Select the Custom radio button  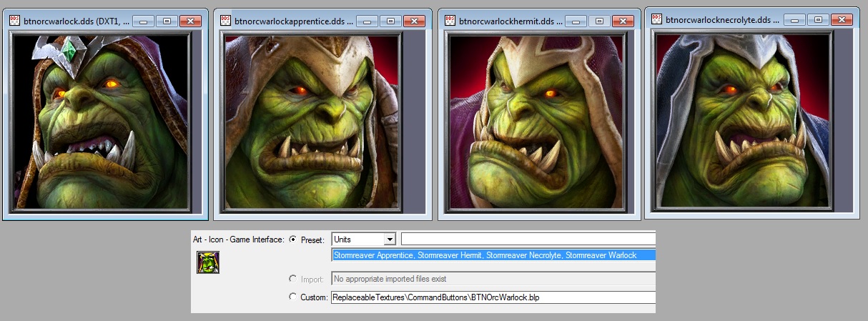(x=293, y=297)
